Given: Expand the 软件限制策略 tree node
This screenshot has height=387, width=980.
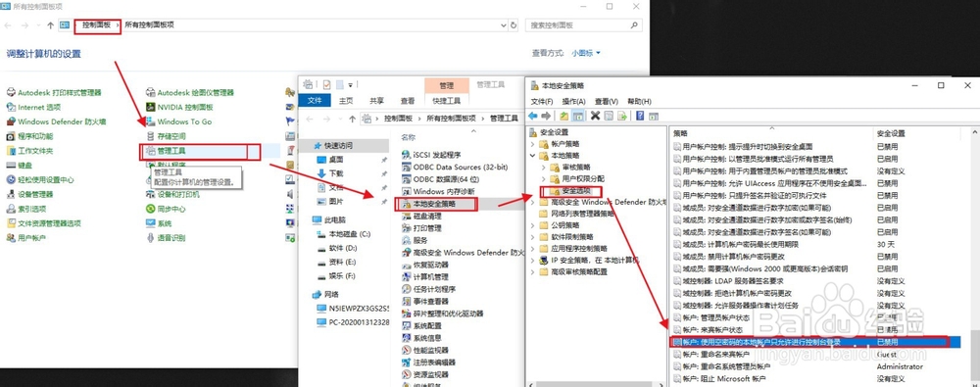Looking at the screenshot, I should point(533,237).
